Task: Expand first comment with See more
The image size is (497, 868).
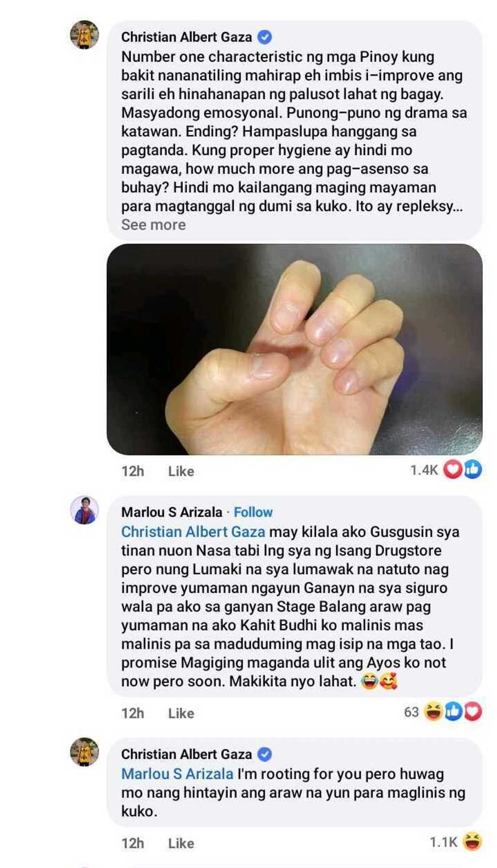Action: pyautogui.click(x=154, y=225)
